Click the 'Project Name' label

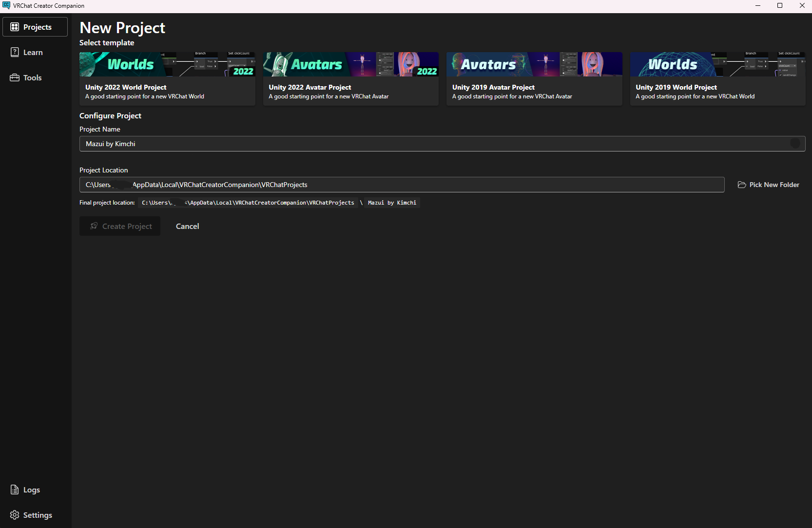click(100, 129)
